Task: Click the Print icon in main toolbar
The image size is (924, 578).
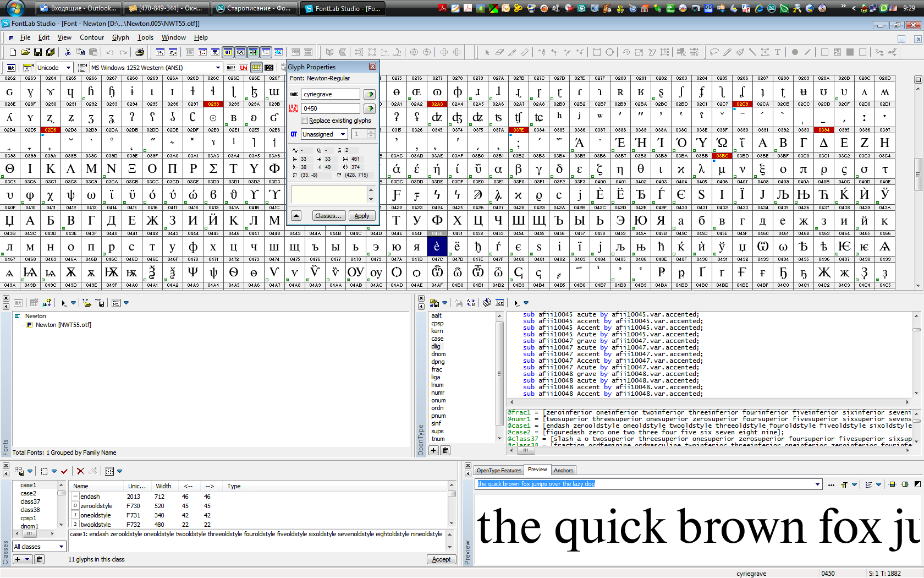Action: tap(140, 52)
